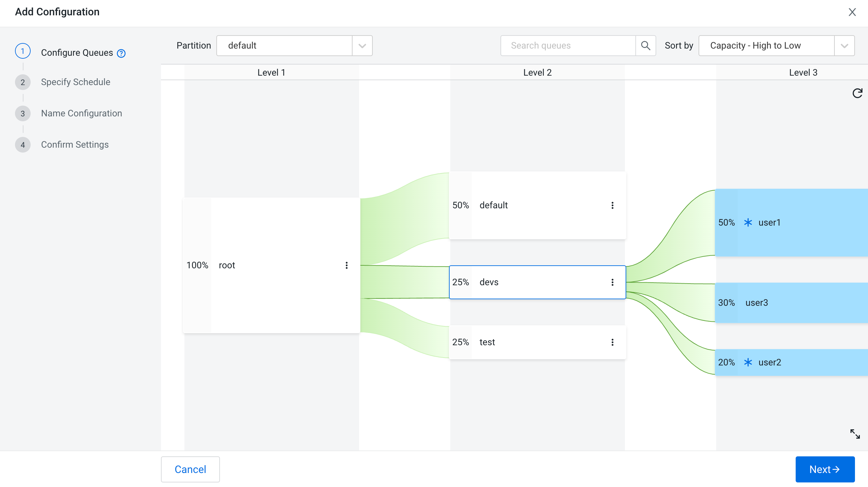Open the kebab menu for the root queue

(346, 265)
